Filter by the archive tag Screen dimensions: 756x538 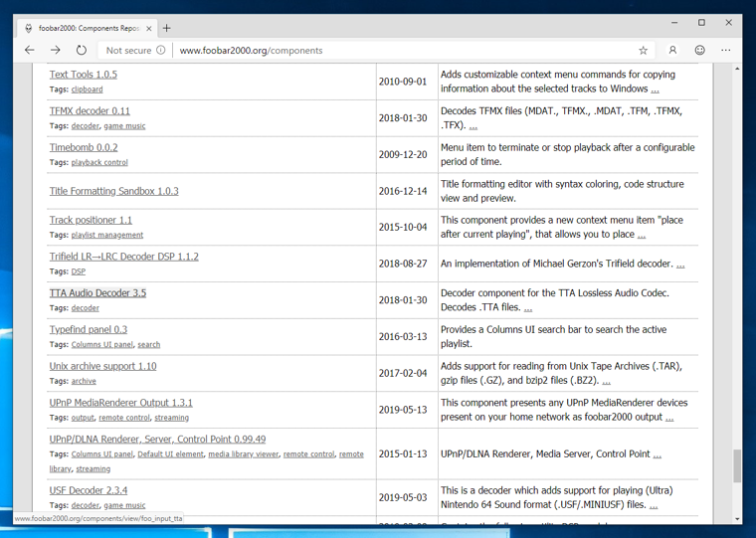click(x=84, y=381)
